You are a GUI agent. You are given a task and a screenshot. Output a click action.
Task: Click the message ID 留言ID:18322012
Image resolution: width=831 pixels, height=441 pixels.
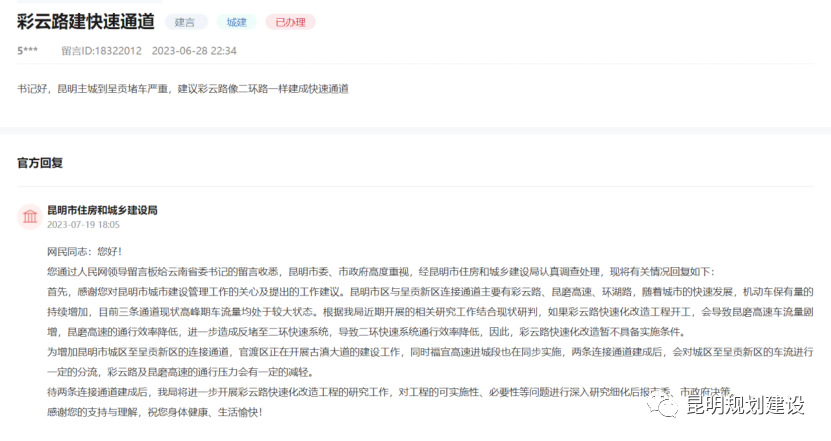point(101,50)
